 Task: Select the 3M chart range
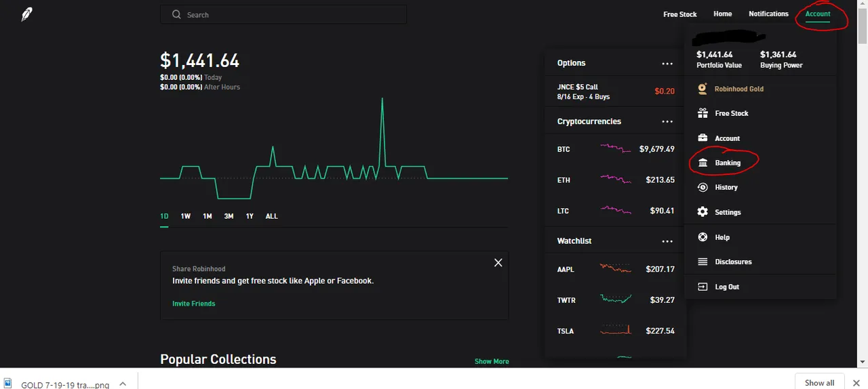[229, 216]
